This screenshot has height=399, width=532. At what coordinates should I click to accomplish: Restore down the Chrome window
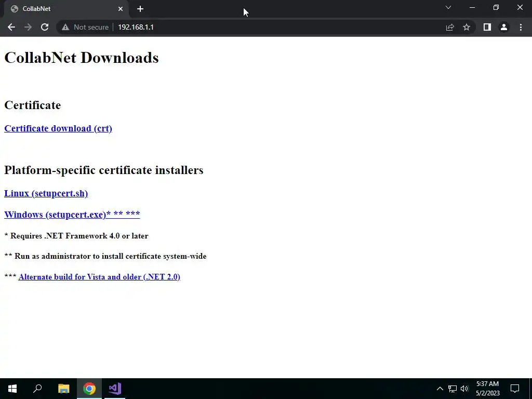pyautogui.click(x=496, y=7)
